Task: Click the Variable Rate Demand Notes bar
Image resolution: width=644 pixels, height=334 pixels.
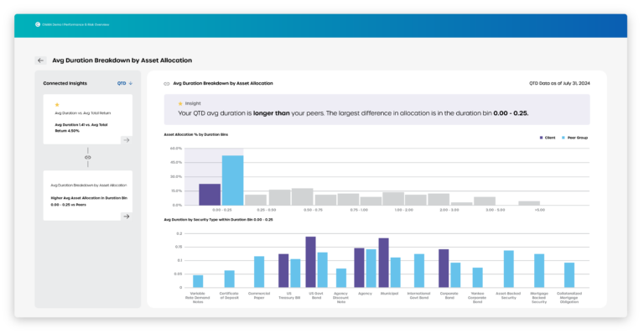Action: (x=198, y=281)
